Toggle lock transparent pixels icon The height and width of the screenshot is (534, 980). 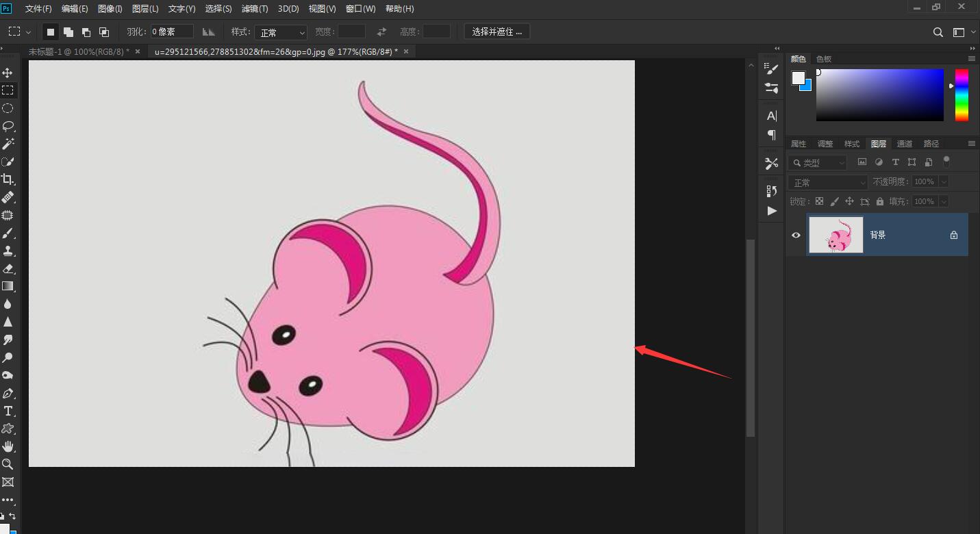click(819, 201)
